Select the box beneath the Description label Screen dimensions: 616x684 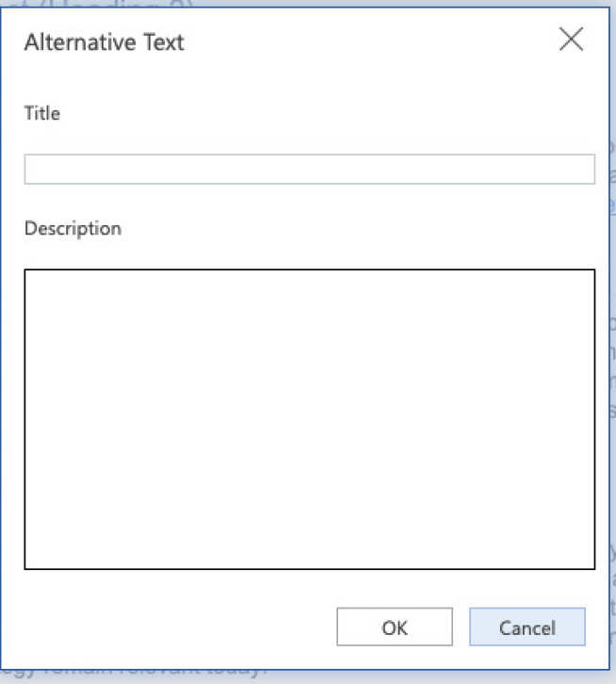point(309,419)
